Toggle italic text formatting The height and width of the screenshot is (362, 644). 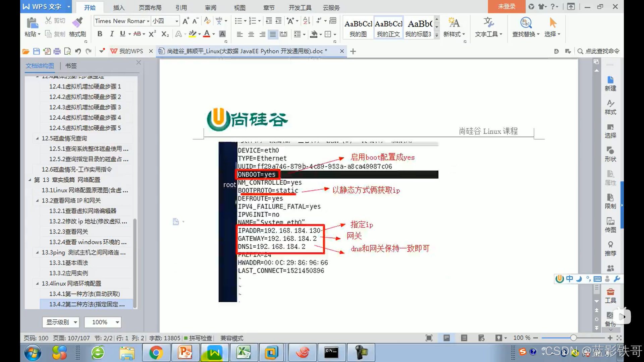pos(112,34)
